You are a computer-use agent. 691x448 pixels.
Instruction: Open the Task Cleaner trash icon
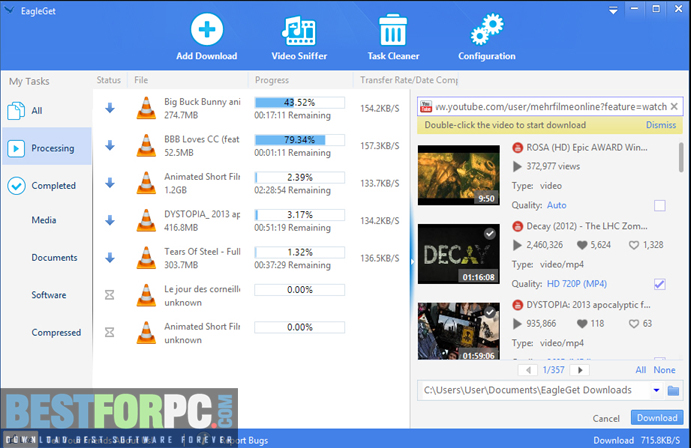pyautogui.click(x=393, y=30)
